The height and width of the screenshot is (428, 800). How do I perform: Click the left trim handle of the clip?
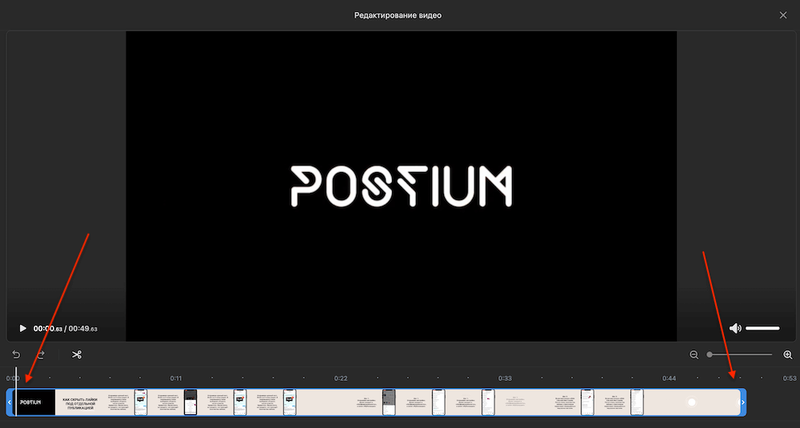10,402
